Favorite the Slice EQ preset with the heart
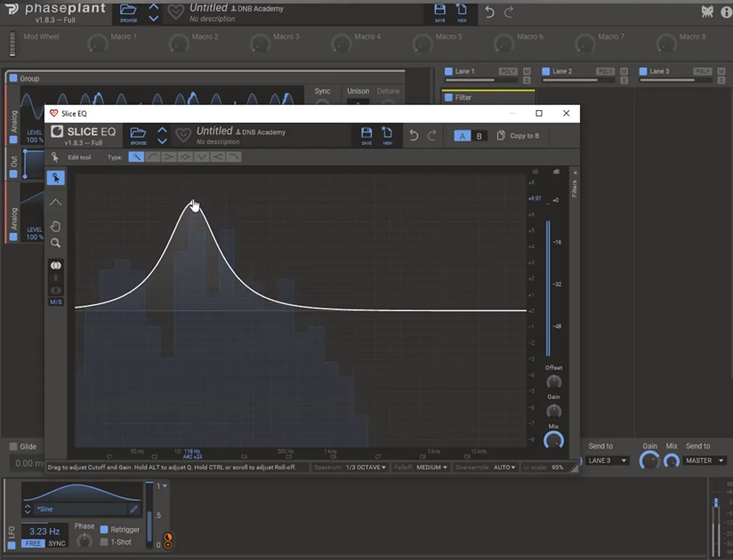This screenshot has width=733, height=560. 183,136
